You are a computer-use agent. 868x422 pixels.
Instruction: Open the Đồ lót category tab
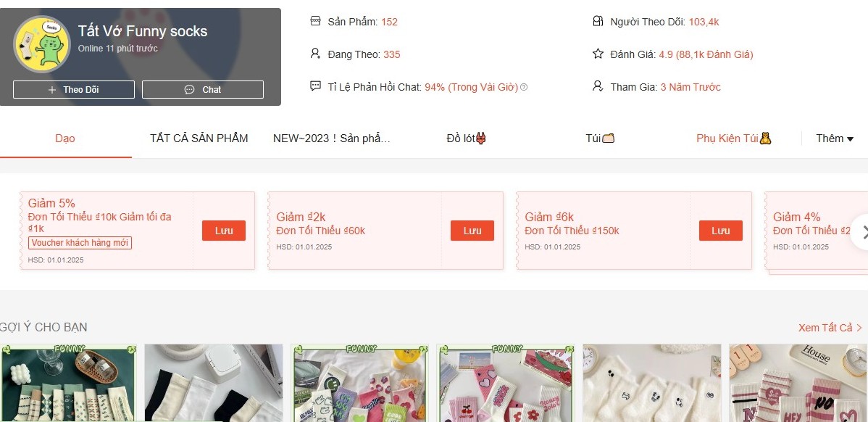(467, 138)
